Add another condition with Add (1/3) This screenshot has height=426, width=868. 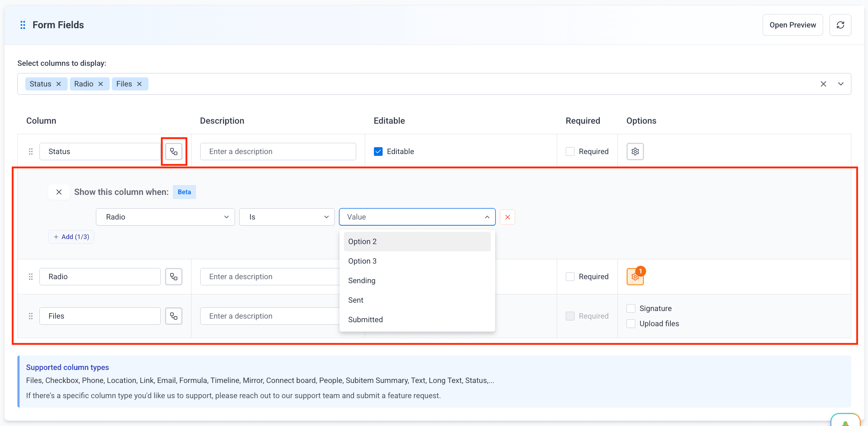coord(71,237)
